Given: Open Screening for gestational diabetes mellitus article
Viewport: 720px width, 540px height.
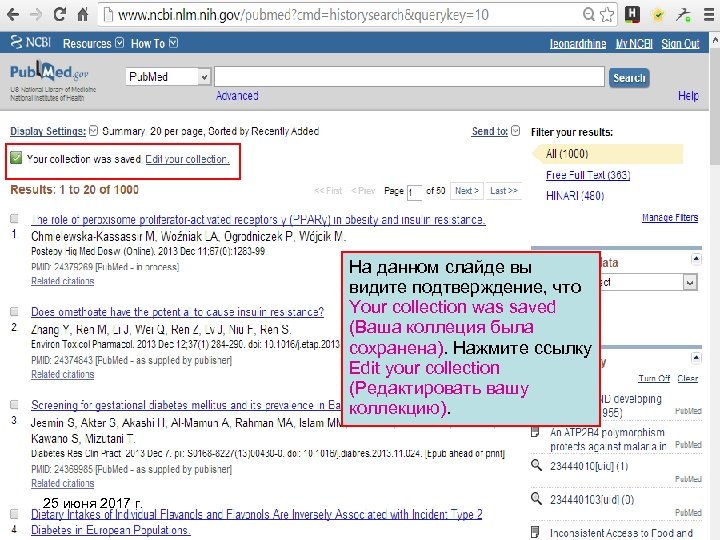Looking at the screenshot, I should pyautogui.click(x=186, y=405).
